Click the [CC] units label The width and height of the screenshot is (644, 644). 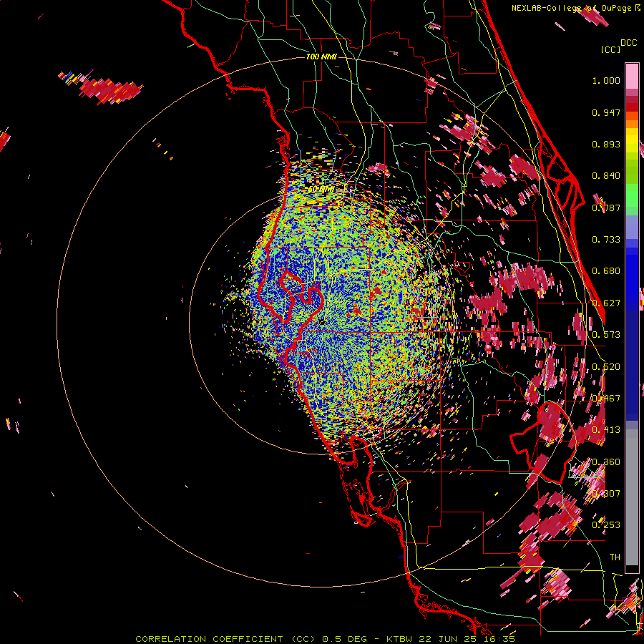point(610,49)
